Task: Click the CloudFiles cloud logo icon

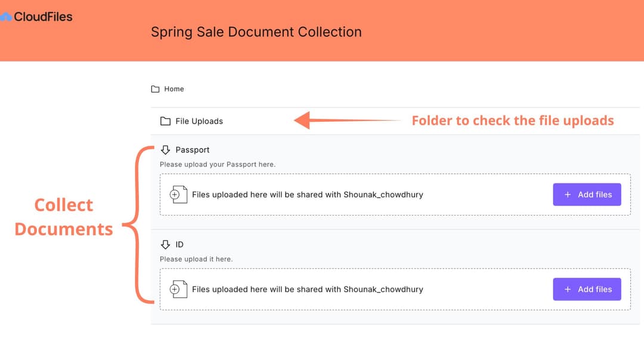Action: coord(5,17)
